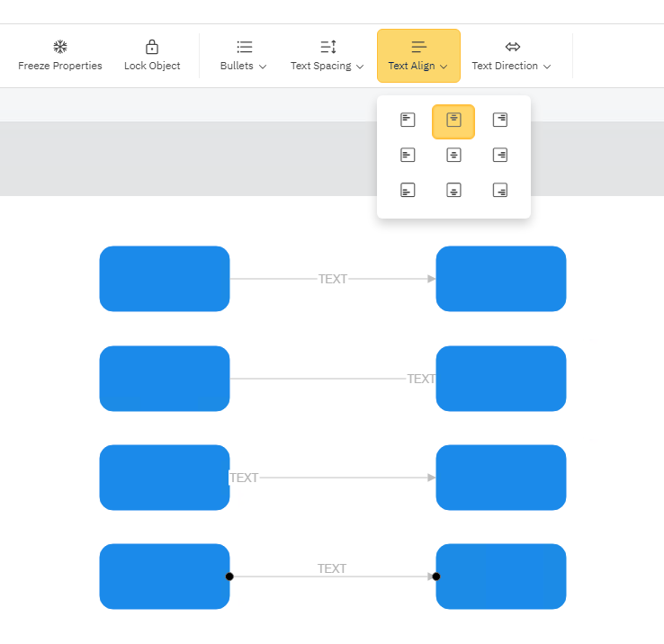Screen dimensions: 664x644
Task: Apply bottom-center text alignment
Action: coord(453,190)
